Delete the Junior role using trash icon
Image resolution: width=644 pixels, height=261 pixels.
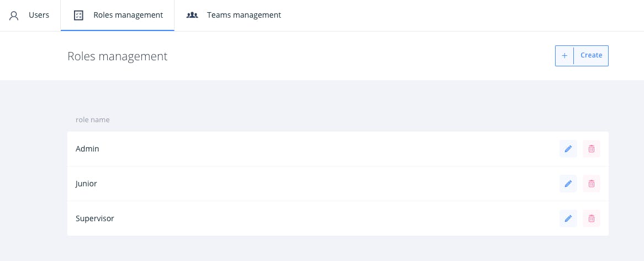pyautogui.click(x=592, y=184)
